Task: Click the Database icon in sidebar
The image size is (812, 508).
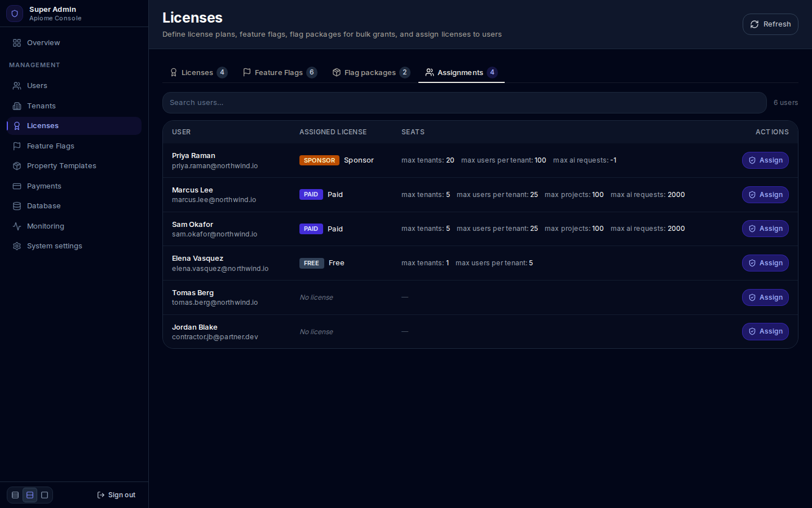Action: [17, 206]
